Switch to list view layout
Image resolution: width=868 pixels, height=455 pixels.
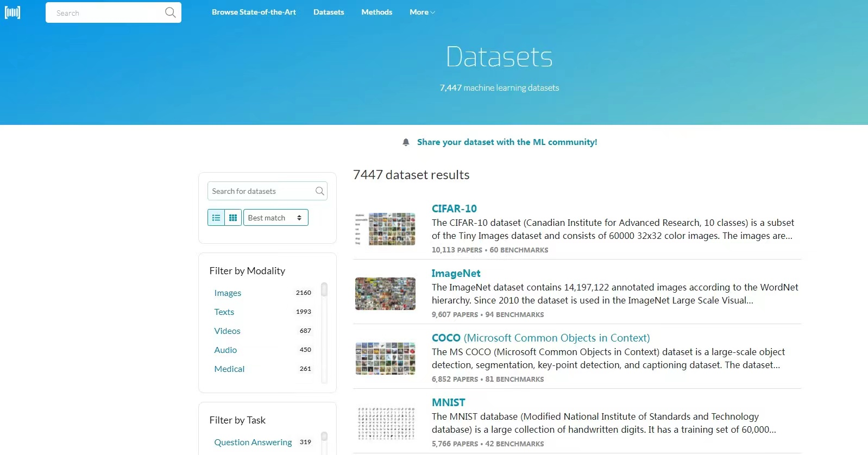pos(216,218)
